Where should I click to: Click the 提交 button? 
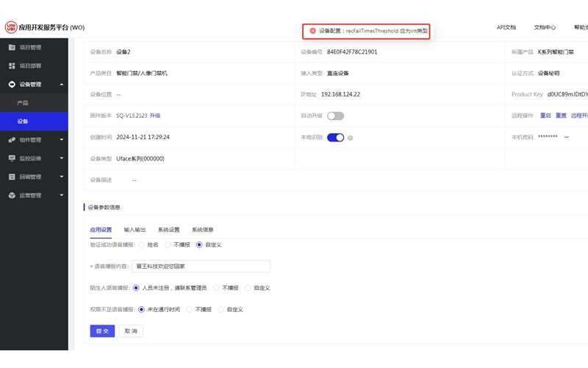click(102, 330)
